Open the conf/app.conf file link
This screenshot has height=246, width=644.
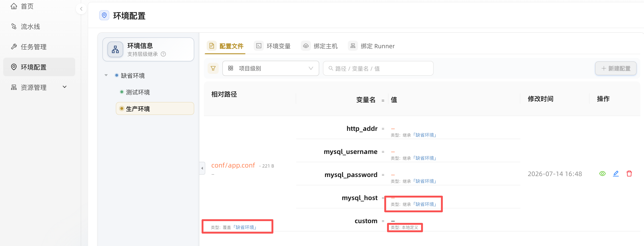[233, 165]
